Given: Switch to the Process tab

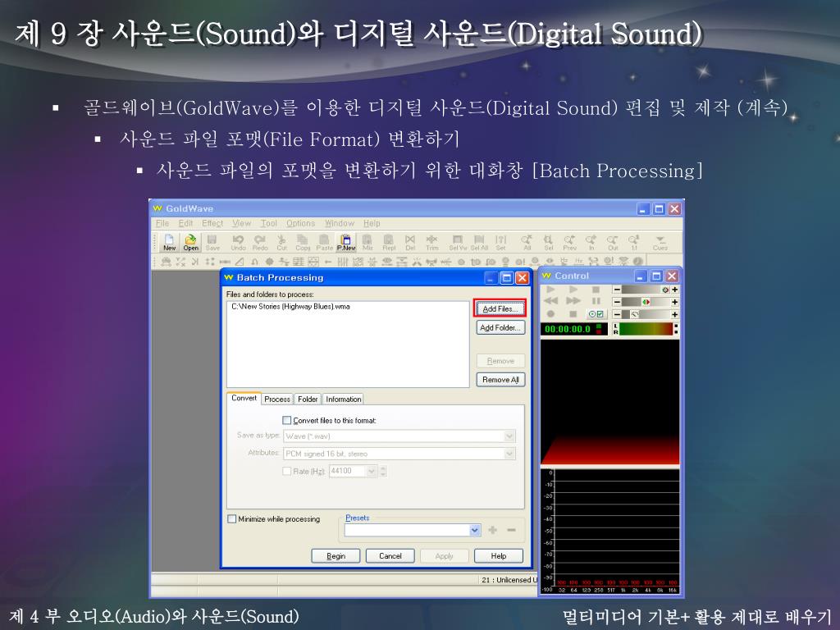Looking at the screenshot, I should (x=277, y=399).
